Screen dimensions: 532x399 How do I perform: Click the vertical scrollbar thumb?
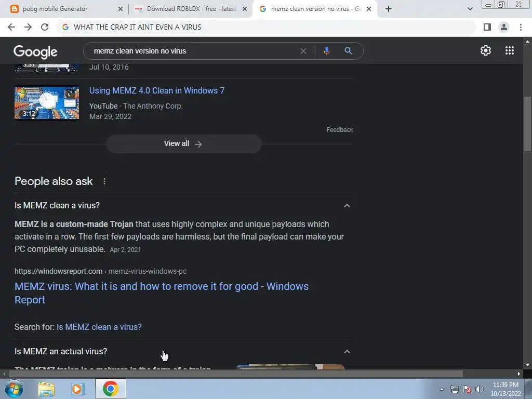[527, 124]
